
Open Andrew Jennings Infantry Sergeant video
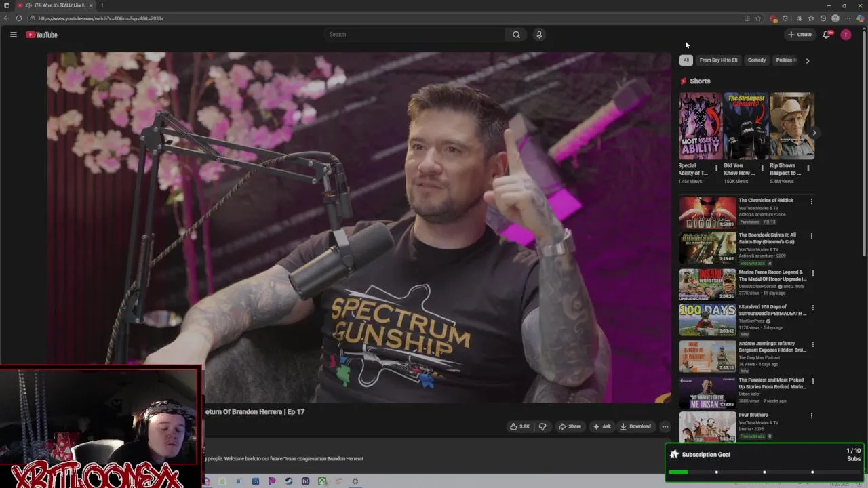click(707, 356)
